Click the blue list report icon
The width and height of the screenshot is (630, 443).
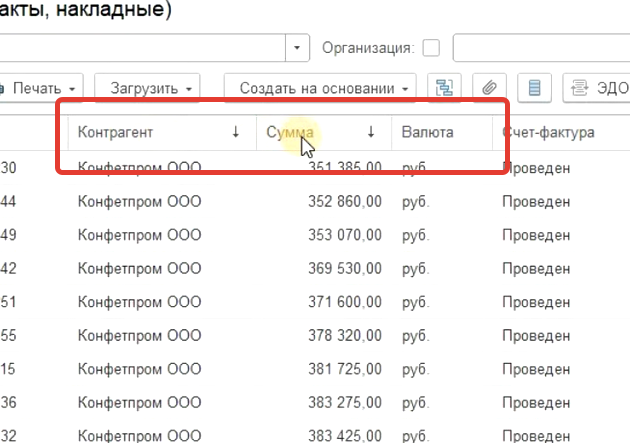click(534, 88)
